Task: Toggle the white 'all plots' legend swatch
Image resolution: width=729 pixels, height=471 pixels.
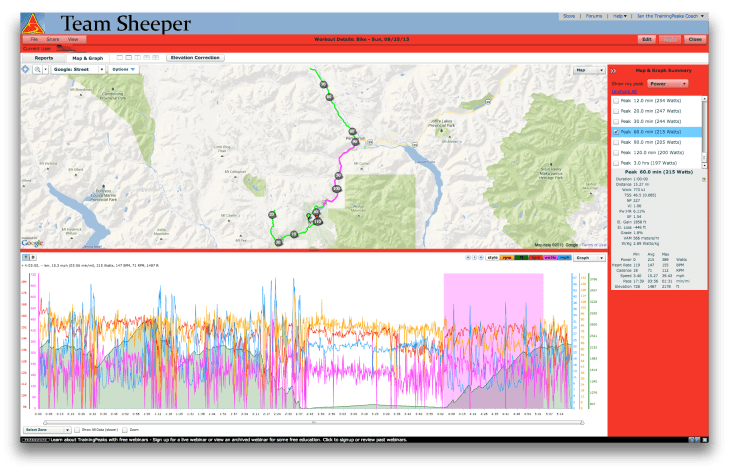Action: coord(492,258)
